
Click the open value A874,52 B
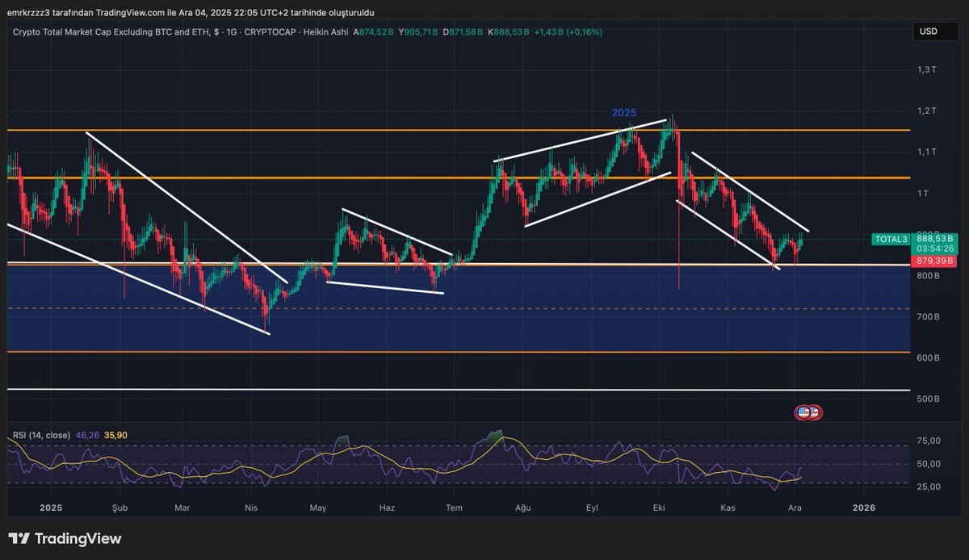click(x=374, y=32)
